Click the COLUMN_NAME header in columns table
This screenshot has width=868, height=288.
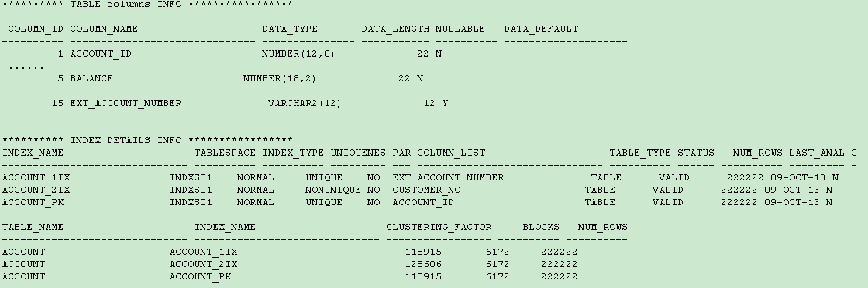[104, 29]
